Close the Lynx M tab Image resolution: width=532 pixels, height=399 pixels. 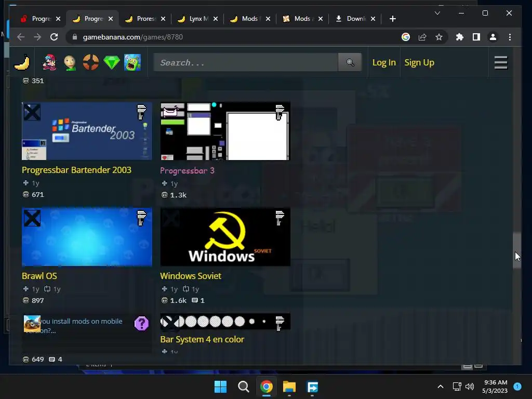(x=216, y=19)
